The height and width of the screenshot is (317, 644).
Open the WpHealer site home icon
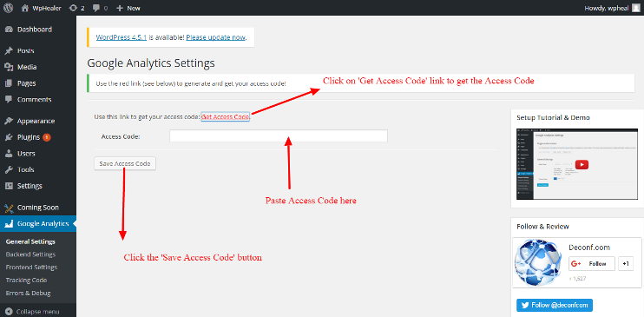tap(25, 8)
